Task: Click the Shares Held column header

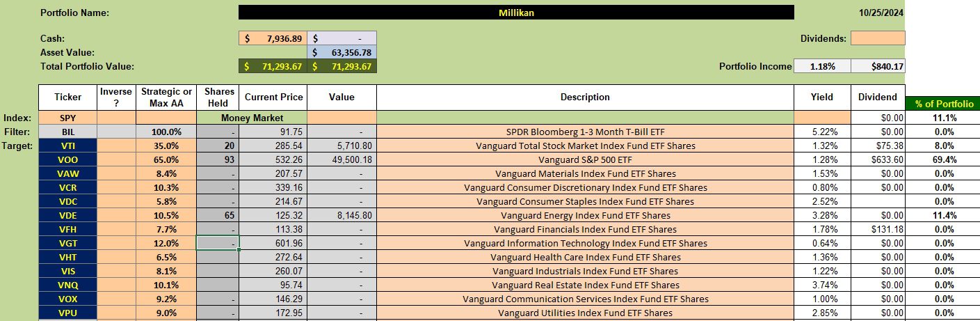Action: [x=218, y=97]
